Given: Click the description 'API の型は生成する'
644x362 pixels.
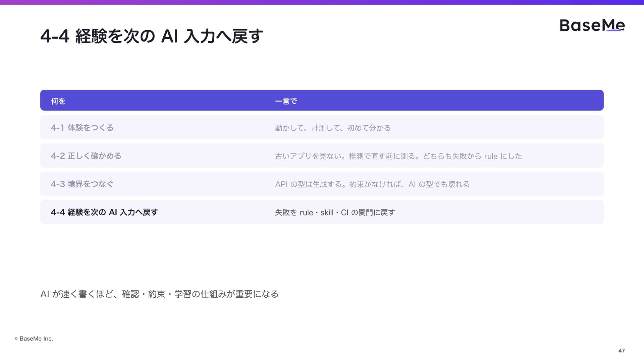Looking at the screenshot, I should tap(372, 184).
